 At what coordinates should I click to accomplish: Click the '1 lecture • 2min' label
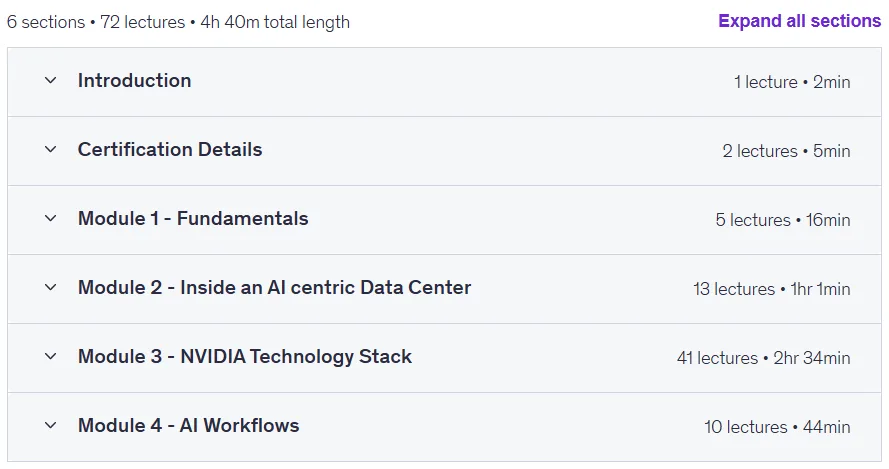click(x=792, y=82)
